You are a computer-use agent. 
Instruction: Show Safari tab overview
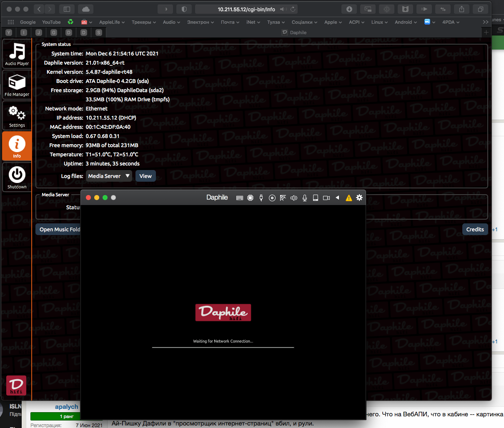pyautogui.click(x=480, y=9)
